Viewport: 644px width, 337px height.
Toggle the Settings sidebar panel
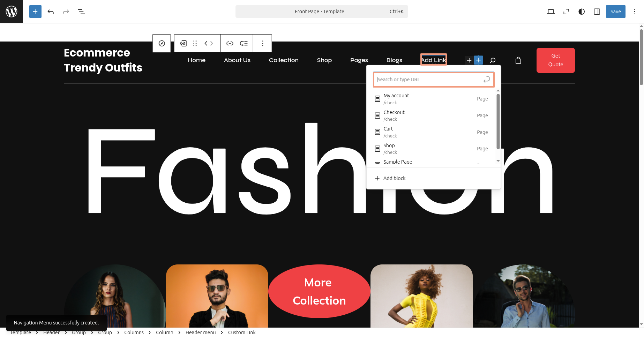597,12
